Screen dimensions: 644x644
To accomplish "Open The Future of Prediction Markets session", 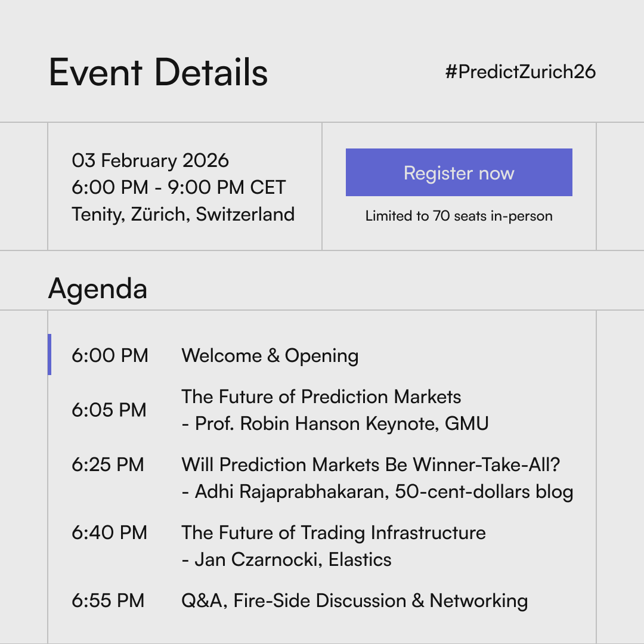I will click(x=321, y=397).
